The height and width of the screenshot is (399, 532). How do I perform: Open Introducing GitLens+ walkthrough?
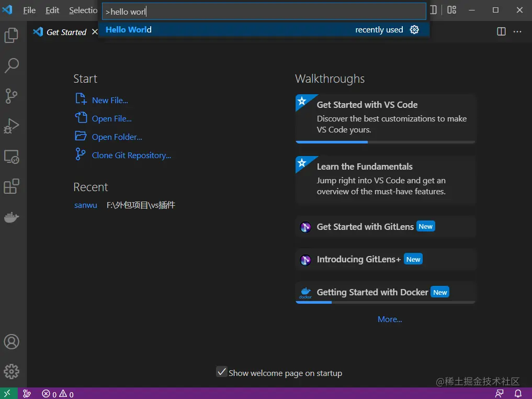386,259
